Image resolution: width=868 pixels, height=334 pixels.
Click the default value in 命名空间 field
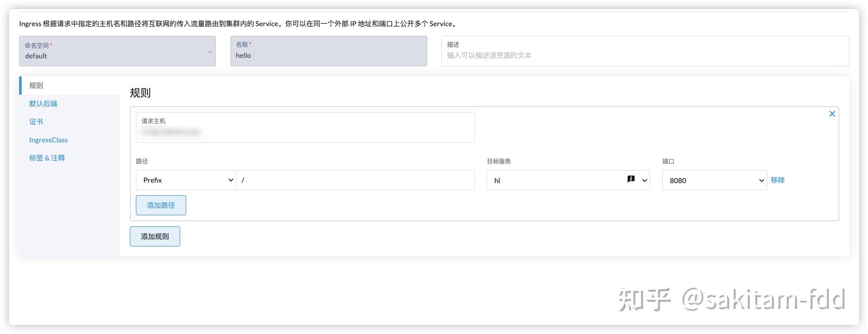36,56
